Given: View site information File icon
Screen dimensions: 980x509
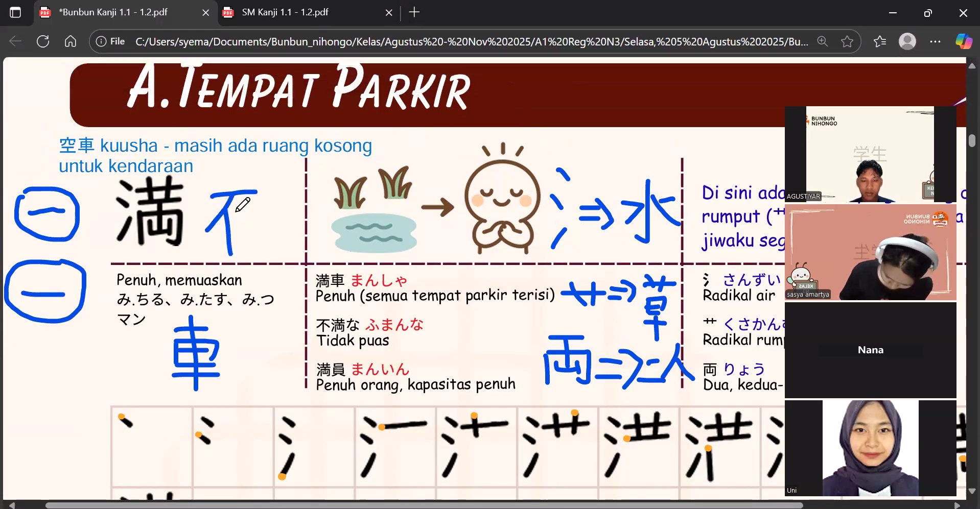Looking at the screenshot, I should click(x=111, y=41).
